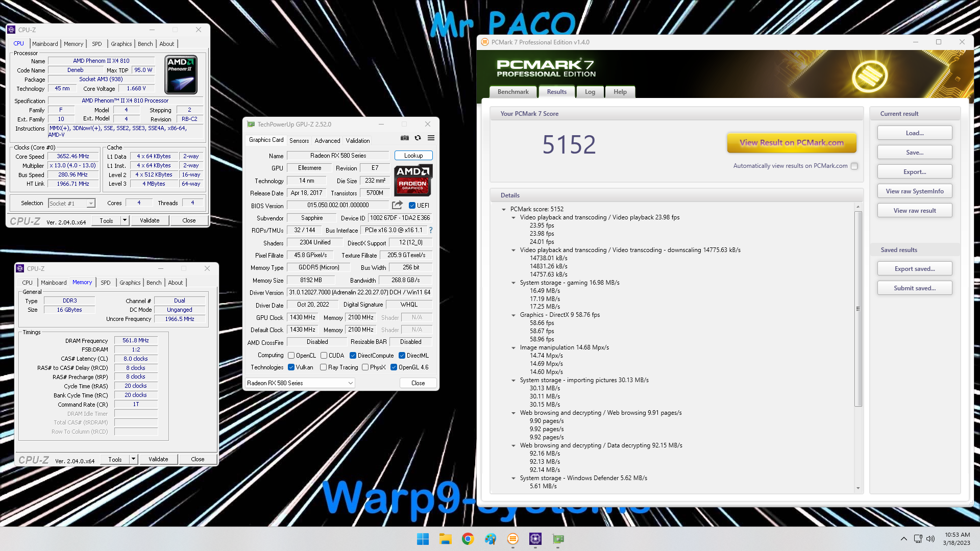Click the Details scrollbar up arrow
This screenshot has height=551, width=980.
click(858, 207)
